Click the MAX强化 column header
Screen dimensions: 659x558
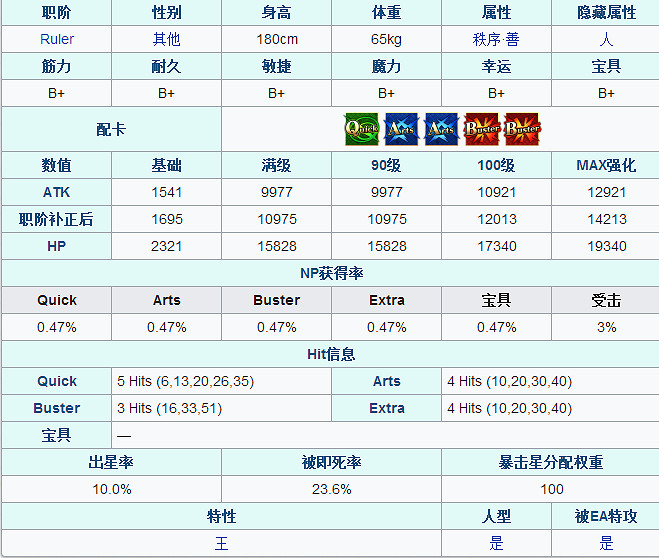point(606,165)
